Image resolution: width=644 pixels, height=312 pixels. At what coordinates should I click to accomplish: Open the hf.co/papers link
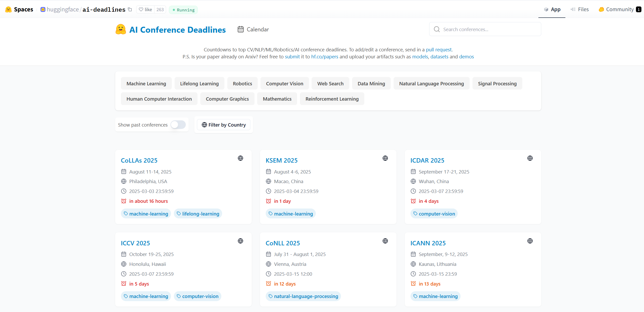pyautogui.click(x=325, y=57)
